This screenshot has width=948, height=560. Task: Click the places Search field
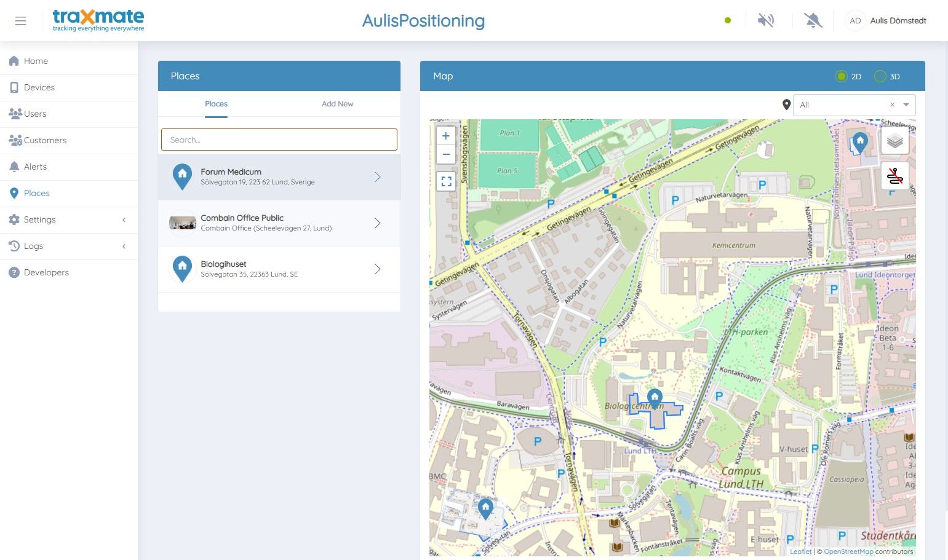tap(279, 140)
